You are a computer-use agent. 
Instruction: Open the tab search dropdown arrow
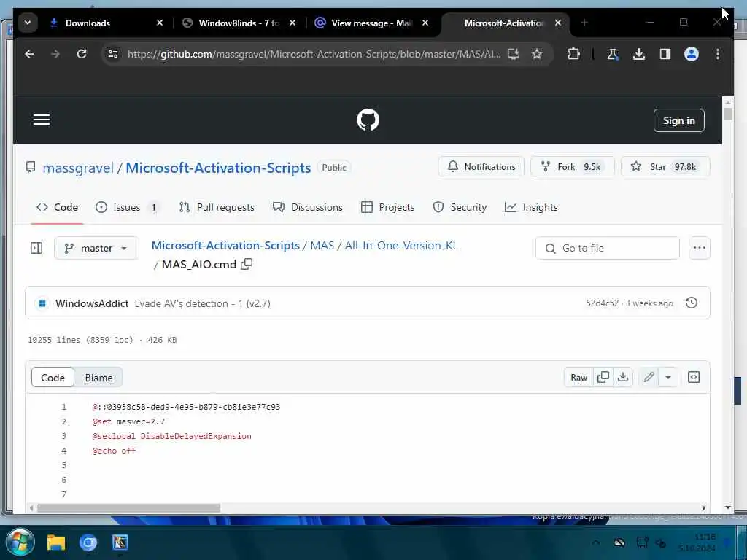click(28, 23)
